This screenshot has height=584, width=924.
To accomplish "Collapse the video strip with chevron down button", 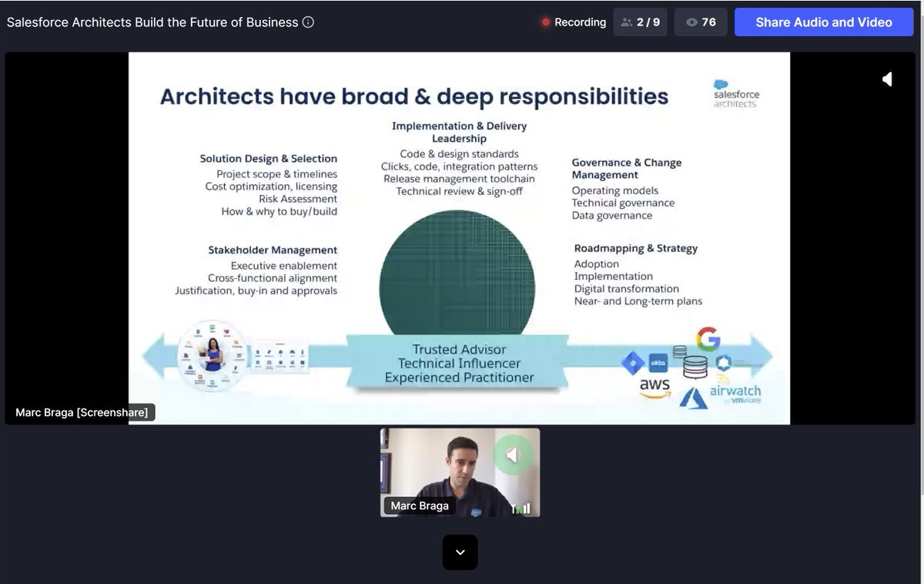I will [x=460, y=552].
